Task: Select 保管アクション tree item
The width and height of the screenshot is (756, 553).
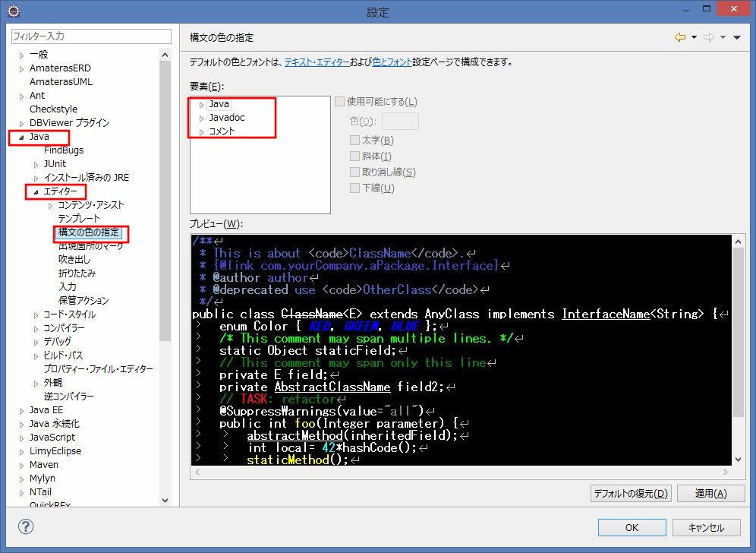Action: tap(83, 301)
